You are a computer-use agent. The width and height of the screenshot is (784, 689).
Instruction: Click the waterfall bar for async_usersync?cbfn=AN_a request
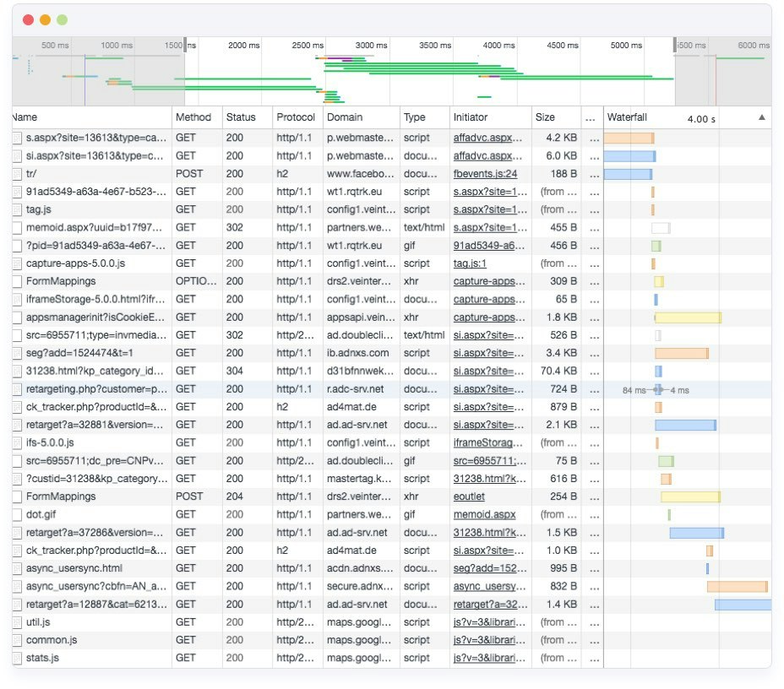coord(737,587)
